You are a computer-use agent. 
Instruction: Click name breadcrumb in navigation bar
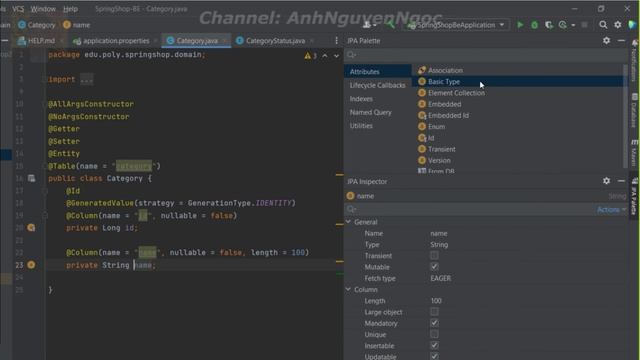(77, 25)
